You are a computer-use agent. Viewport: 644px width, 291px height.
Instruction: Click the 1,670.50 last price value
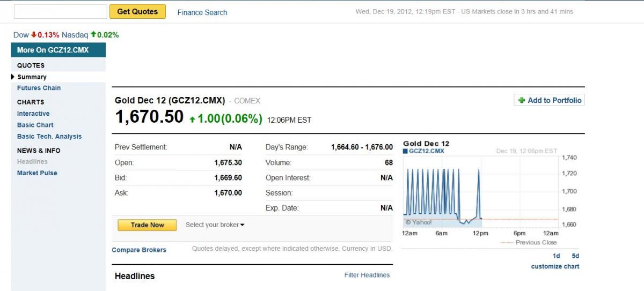coord(149,117)
